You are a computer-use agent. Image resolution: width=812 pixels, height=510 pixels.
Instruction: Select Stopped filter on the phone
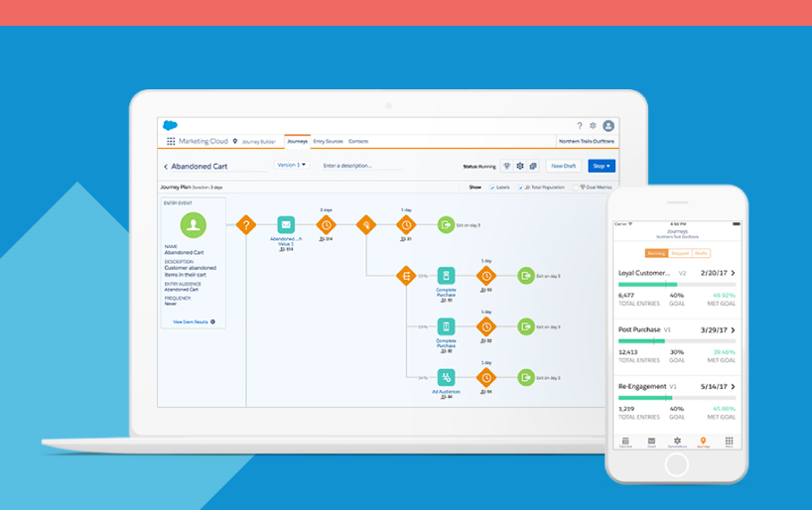click(x=679, y=253)
